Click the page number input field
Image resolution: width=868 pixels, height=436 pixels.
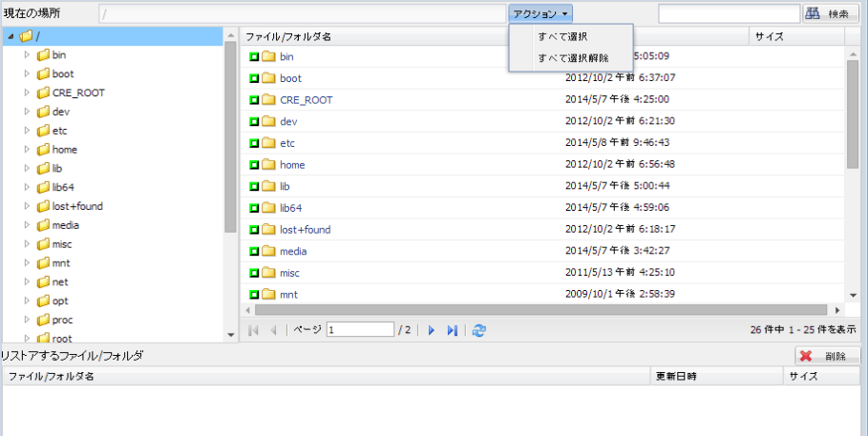[x=360, y=330]
